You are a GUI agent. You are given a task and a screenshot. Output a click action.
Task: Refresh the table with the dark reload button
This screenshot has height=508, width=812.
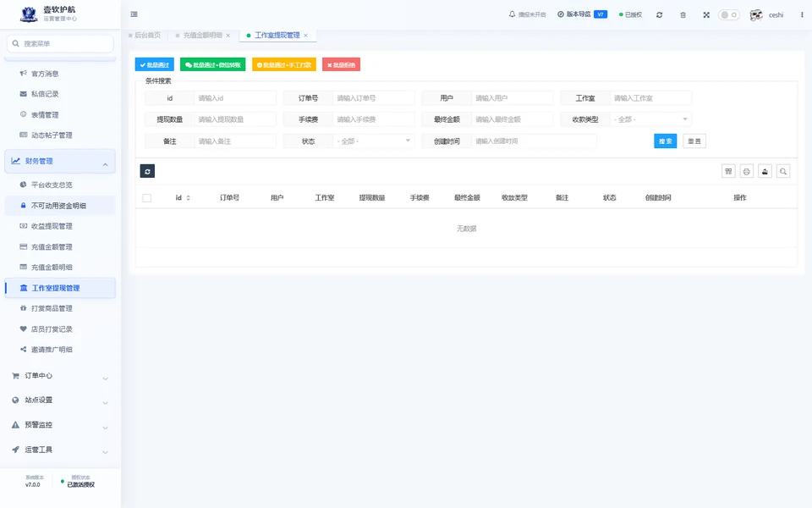click(x=147, y=171)
